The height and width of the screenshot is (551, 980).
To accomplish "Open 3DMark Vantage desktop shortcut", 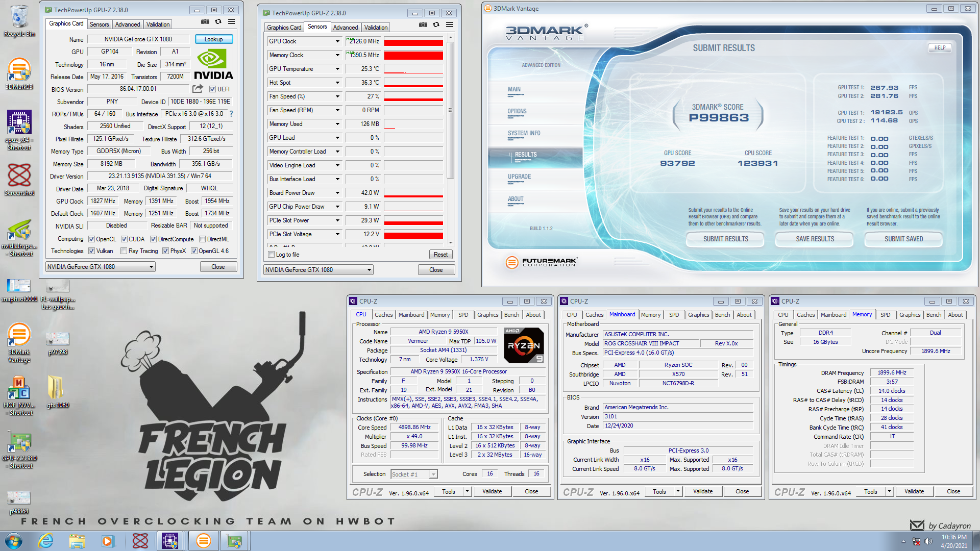I will (x=19, y=342).
